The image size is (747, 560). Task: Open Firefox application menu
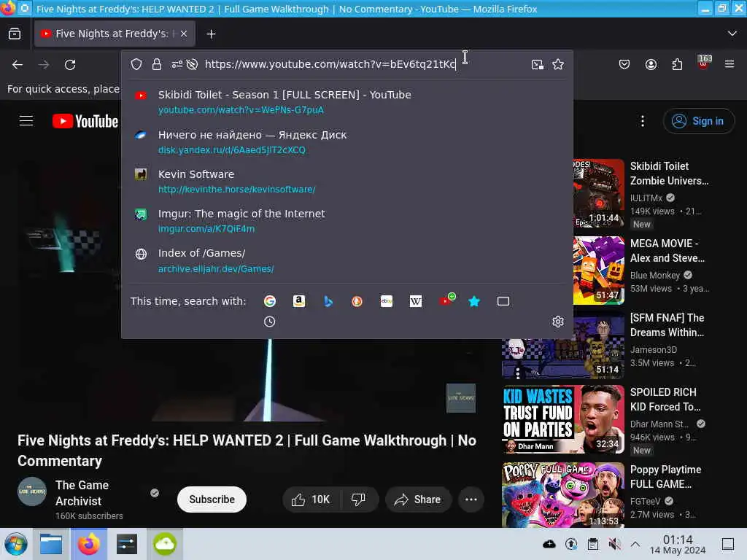(729, 64)
